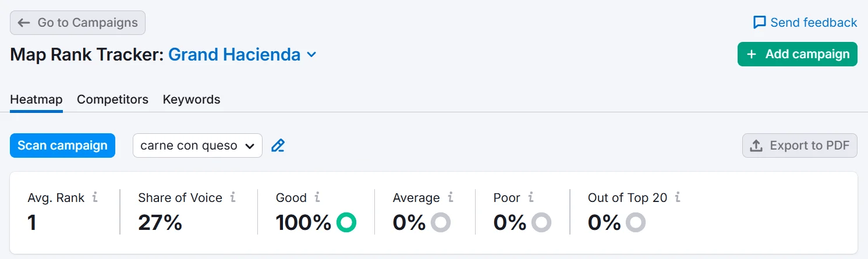Click the gray Average donut indicator
The width and height of the screenshot is (868, 259).
[441, 222]
